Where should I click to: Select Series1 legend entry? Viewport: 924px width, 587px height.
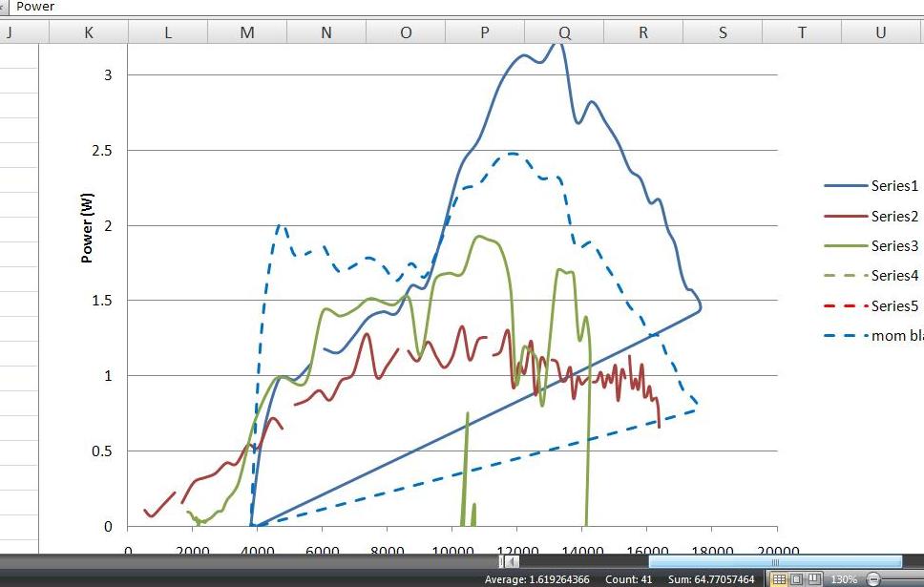[x=871, y=186]
